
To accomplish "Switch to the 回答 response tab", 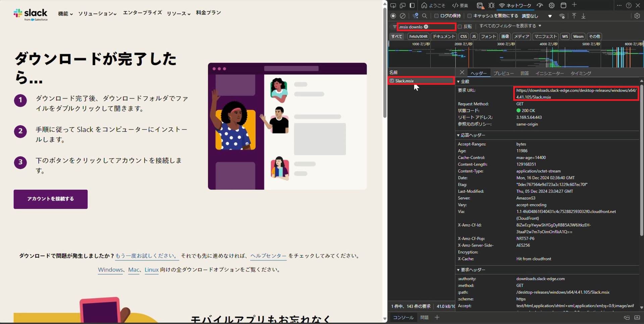I will [x=525, y=73].
